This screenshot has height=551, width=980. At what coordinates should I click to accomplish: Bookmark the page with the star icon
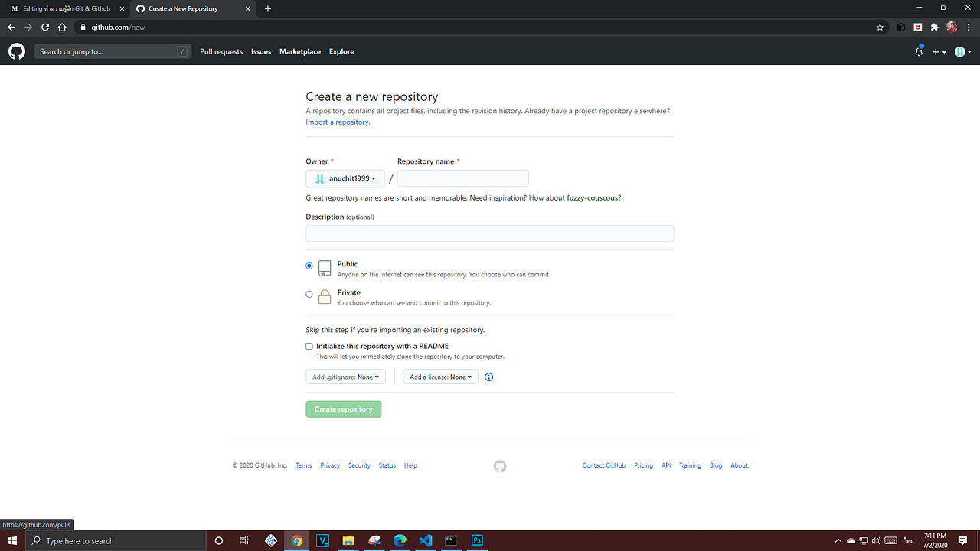[879, 27]
